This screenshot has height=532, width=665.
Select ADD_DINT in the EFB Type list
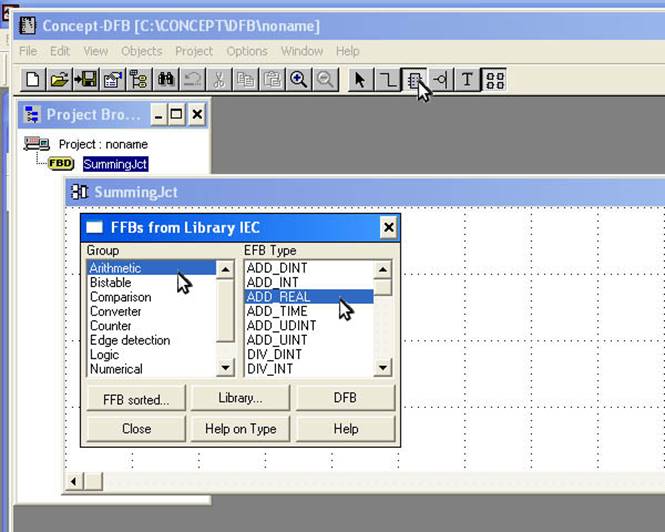(309, 268)
